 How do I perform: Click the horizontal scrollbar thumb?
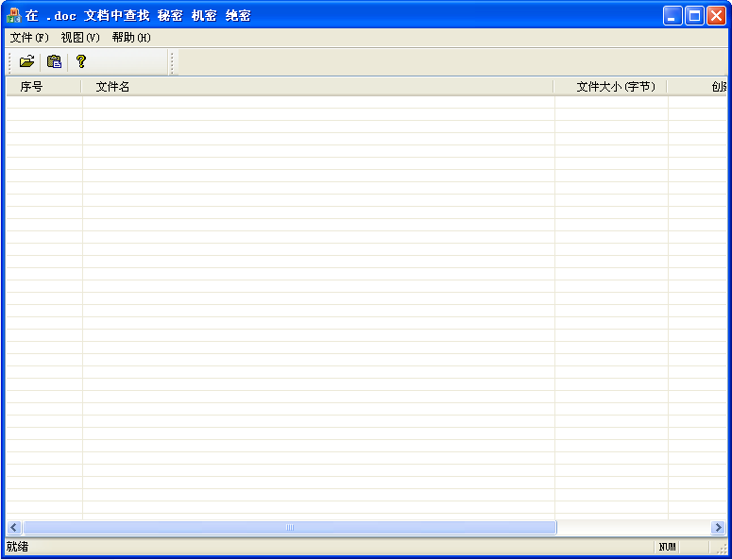[289, 528]
